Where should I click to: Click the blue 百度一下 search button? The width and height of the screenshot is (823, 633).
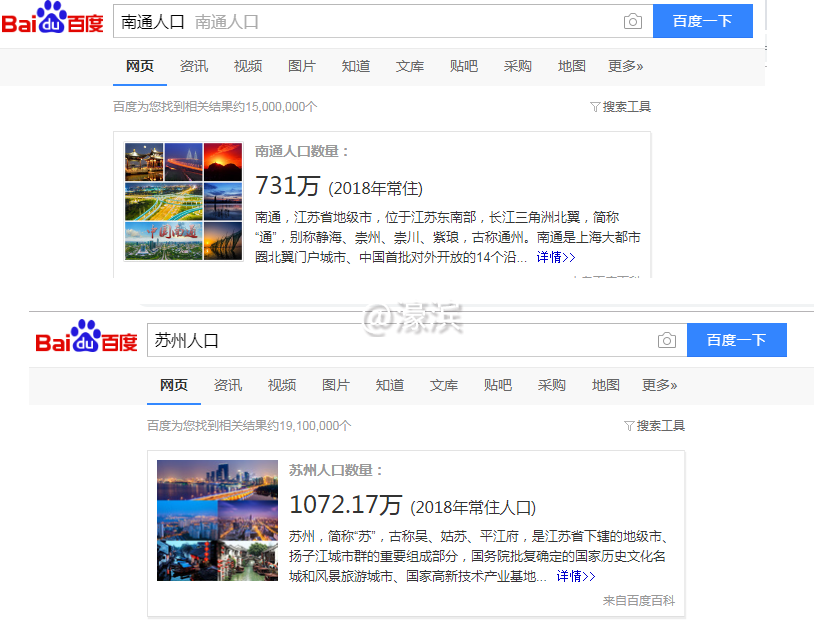702,21
